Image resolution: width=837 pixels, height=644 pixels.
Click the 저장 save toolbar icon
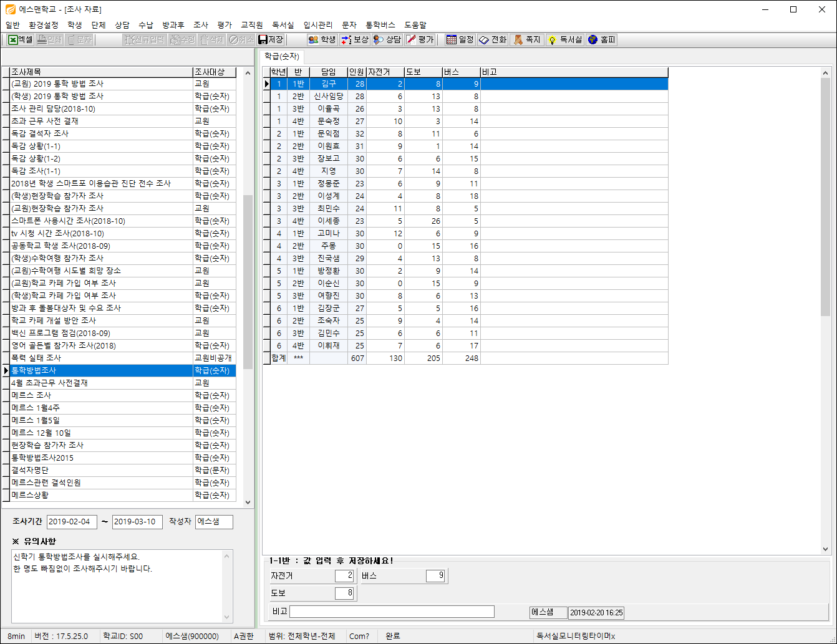(271, 40)
